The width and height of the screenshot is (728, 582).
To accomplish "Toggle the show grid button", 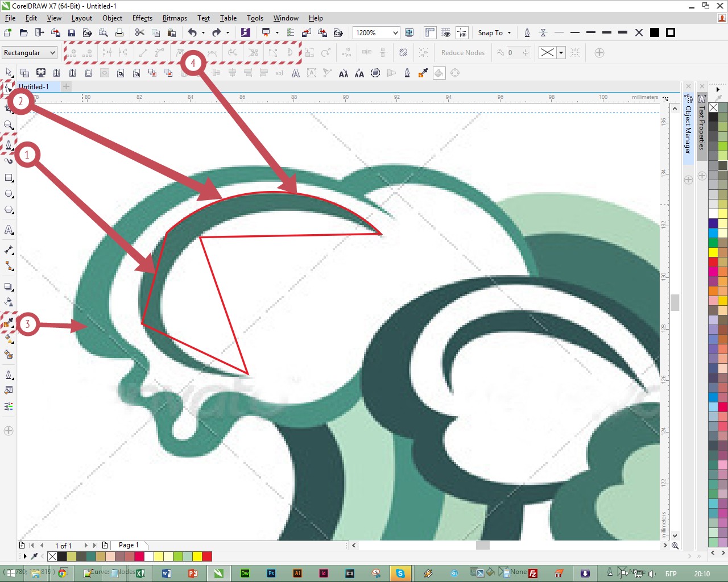I will tap(446, 32).
